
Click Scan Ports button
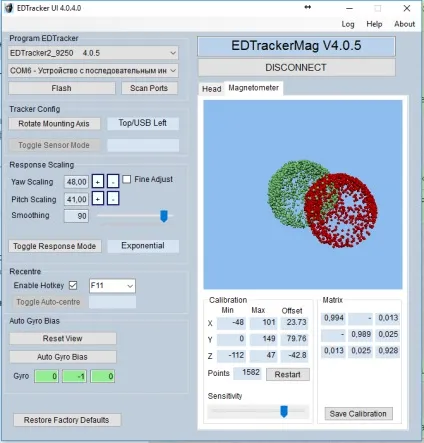click(149, 88)
